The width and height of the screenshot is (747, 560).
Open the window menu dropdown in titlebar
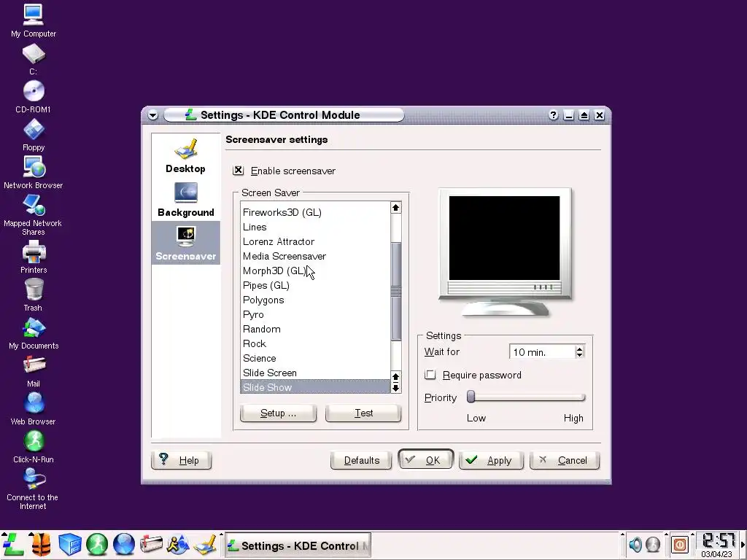(153, 115)
